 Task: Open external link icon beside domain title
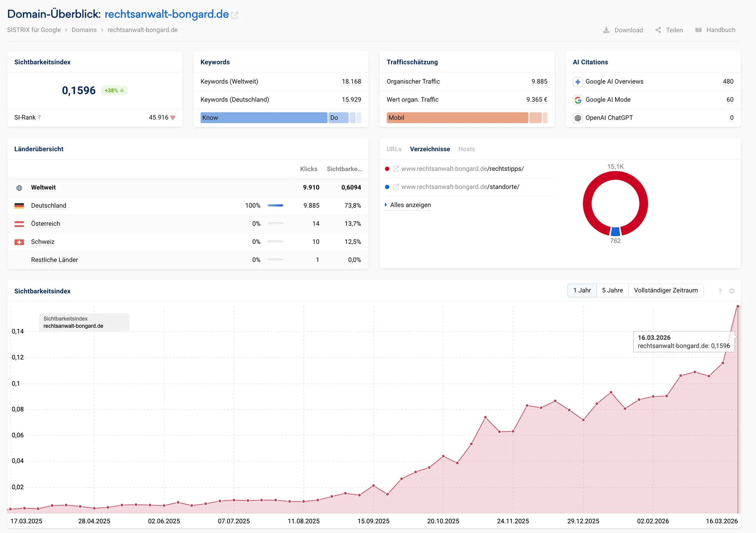pyautogui.click(x=235, y=15)
